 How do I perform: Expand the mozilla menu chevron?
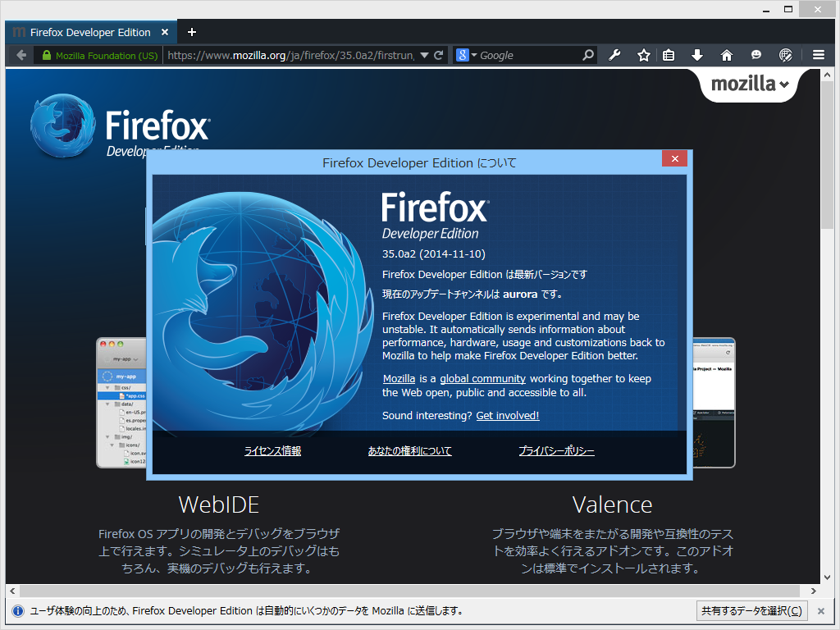(786, 84)
